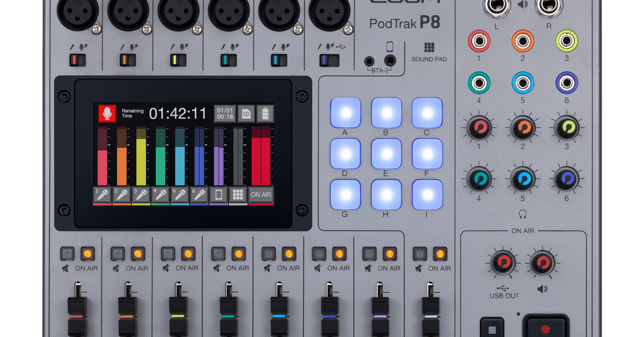The width and height of the screenshot is (644, 337).
Task: Trigger sound pad H
Action: coord(386,194)
